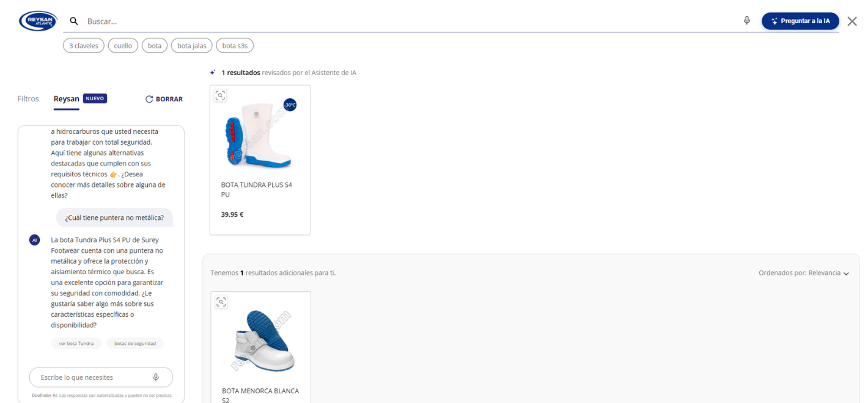
Task: Click microphone icon in chat input
Action: point(156,377)
